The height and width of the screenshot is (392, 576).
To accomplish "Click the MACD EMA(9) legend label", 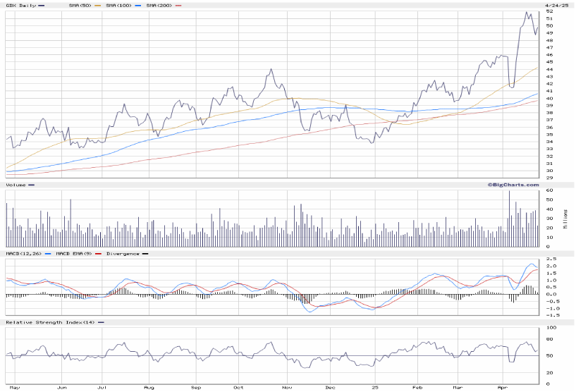I will tap(75, 253).
